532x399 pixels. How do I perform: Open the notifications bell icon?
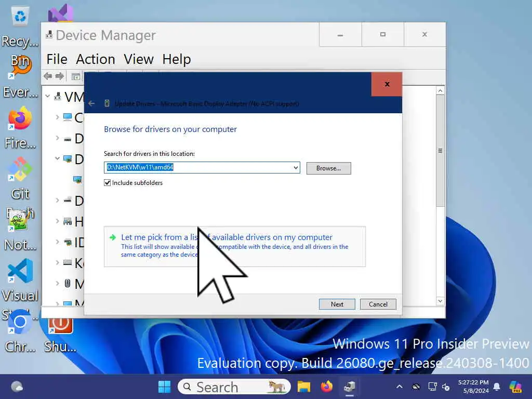click(x=497, y=387)
